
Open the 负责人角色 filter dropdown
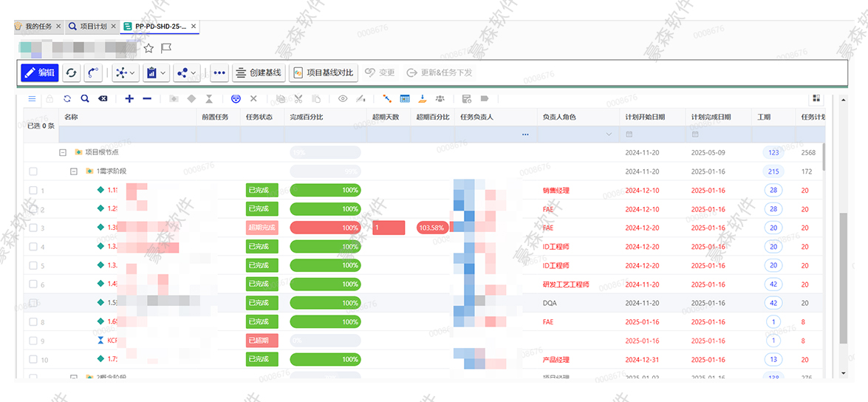coord(609,134)
